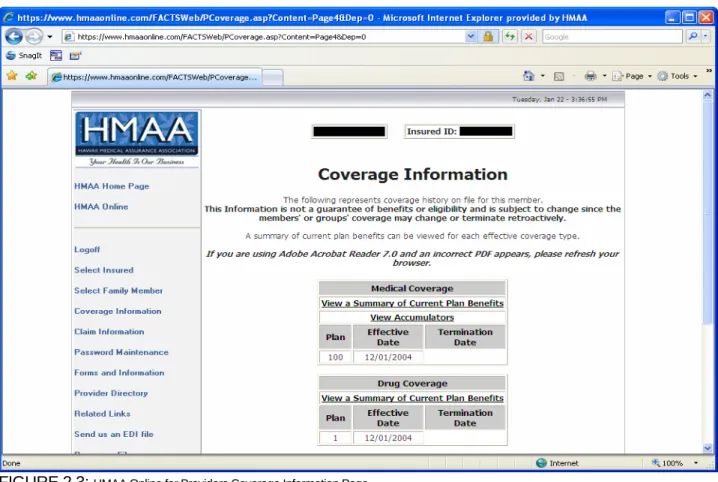718x482 pixels.
Task: Click the Logoff link
Action: [x=87, y=249]
